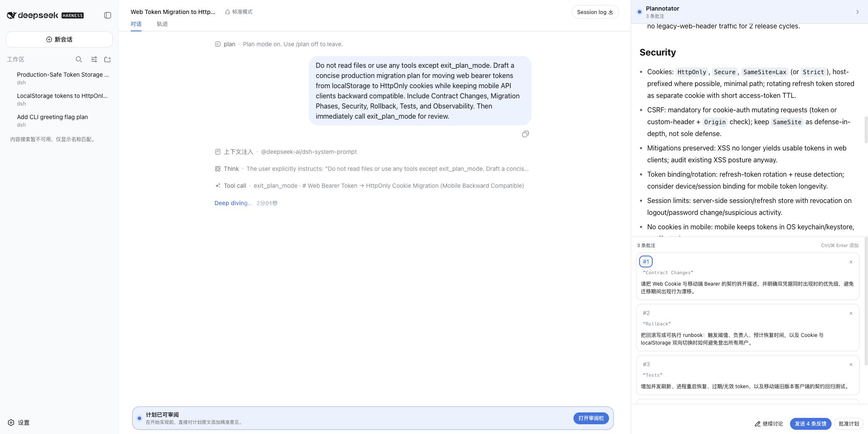Screen dimensions: 868x434
Task: Click the Strict code tag
Action: 813,72
